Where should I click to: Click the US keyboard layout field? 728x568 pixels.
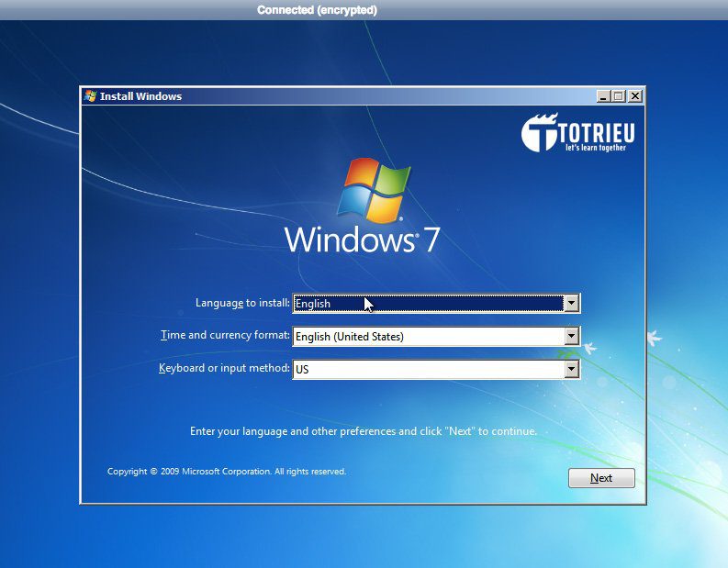click(x=428, y=370)
